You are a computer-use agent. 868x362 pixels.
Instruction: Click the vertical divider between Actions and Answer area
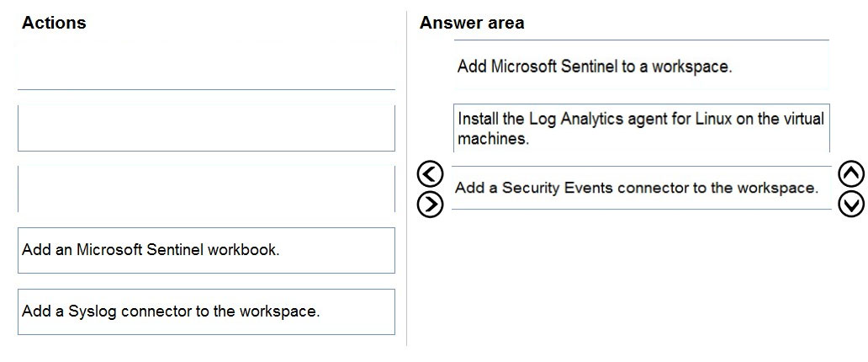(x=407, y=178)
